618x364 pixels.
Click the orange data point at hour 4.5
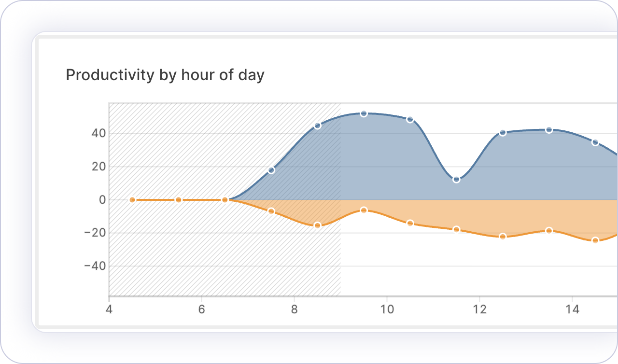[132, 200]
